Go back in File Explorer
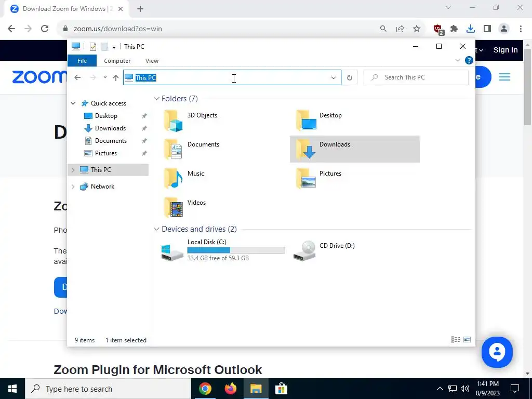Viewport: 532px width, 399px height. pyautogui.click(x=77, y=78)
